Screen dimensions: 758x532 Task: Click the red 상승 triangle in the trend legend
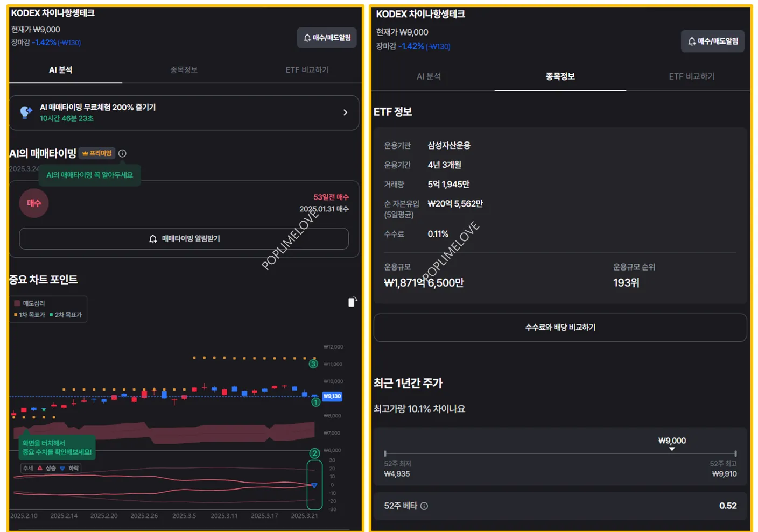(x=40, y=468)
